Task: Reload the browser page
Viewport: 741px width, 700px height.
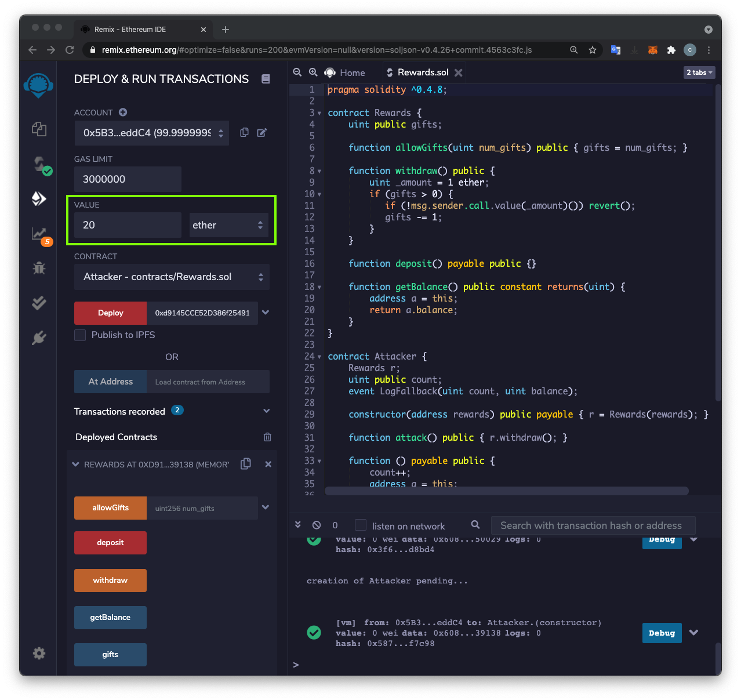Action: 70,50
